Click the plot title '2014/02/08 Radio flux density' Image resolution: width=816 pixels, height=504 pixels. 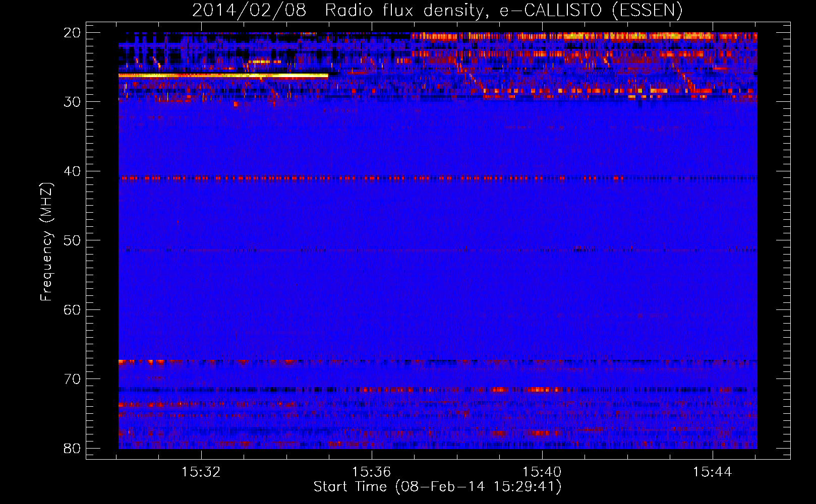coord(338,10)
